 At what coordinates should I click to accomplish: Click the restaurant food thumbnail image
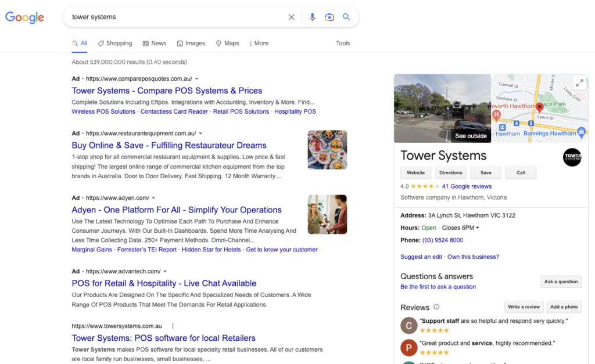tap(327, 150)
